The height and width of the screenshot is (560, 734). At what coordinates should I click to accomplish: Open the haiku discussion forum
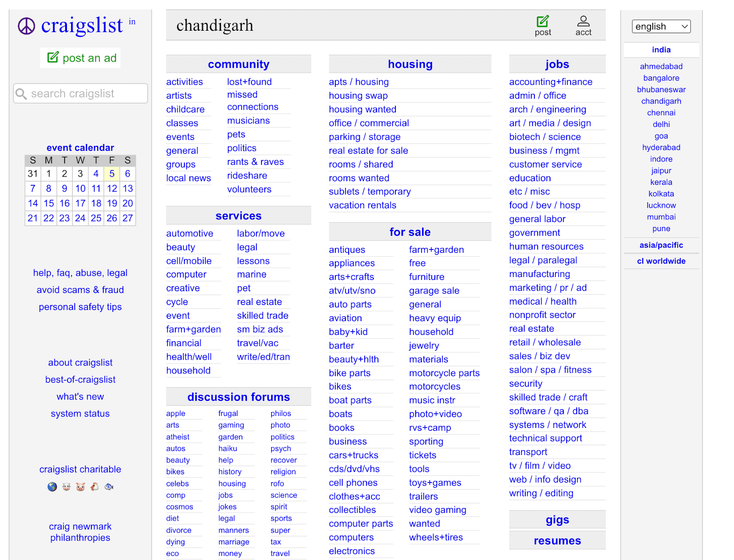[x=228, y=448]
